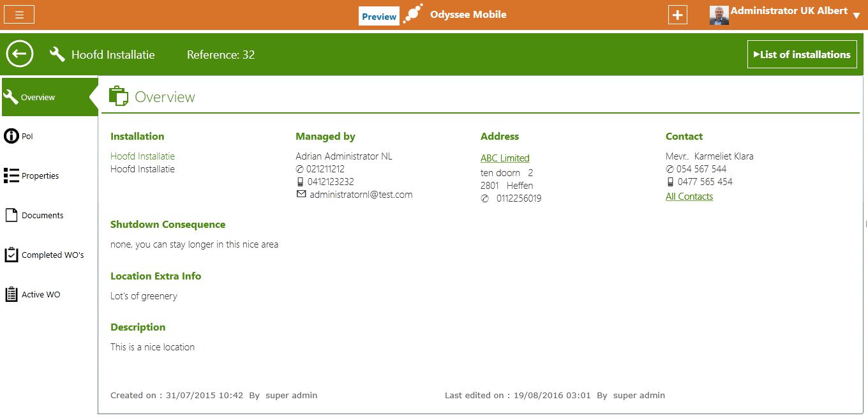
Task: Click the Preview badge
Action: tap(379, 17)
